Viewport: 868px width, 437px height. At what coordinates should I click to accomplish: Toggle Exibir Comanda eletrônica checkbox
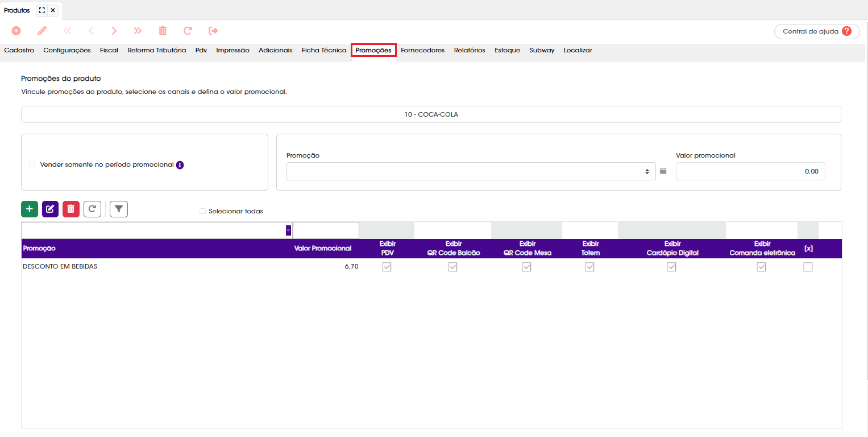762,267
